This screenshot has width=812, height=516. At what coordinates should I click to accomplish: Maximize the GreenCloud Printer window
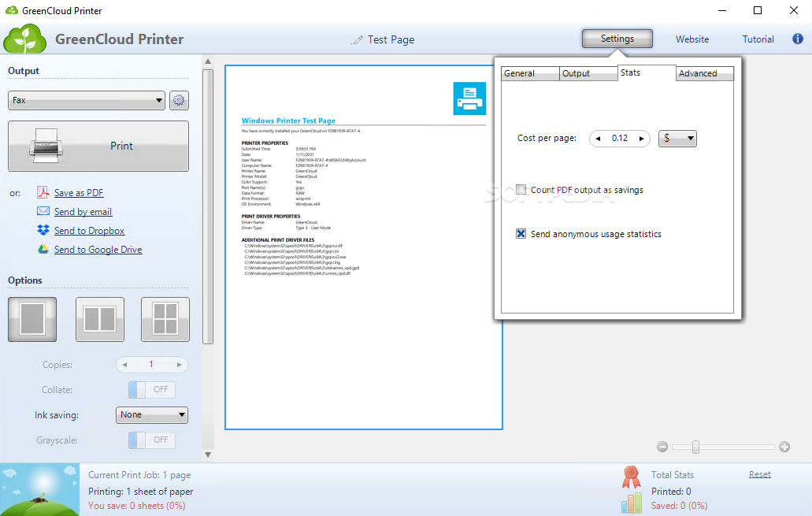(758, 10)
